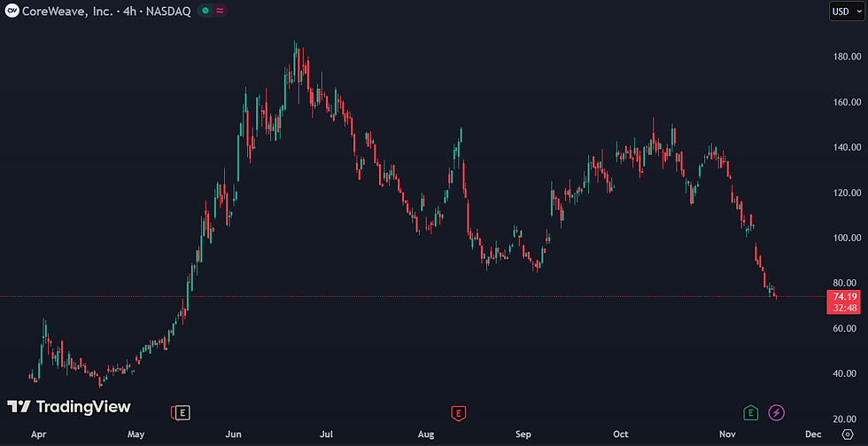Click the Sep label on time axis
This screenshot has width=868, height=446.
pos(523,434)
